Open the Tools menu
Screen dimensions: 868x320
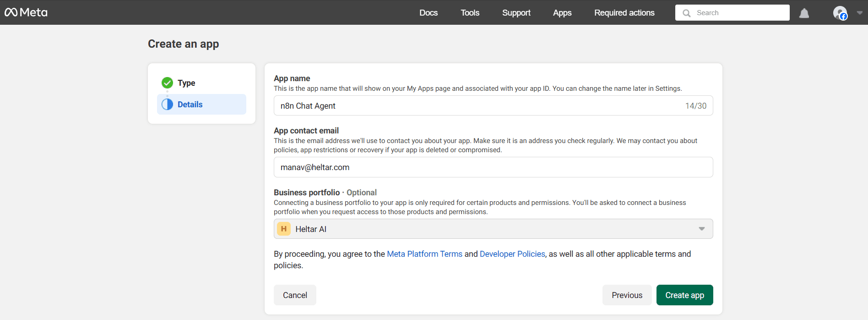[x=470, y=13]
